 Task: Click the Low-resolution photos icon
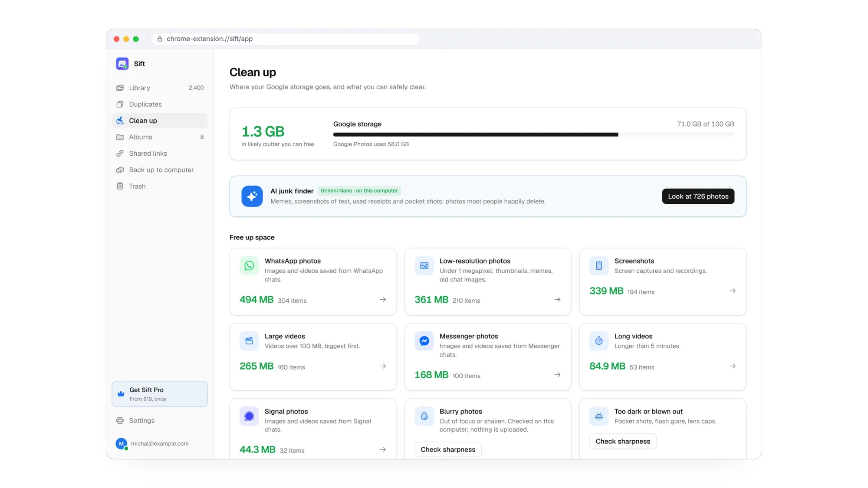pyautogui.click(x=424, y=266)
